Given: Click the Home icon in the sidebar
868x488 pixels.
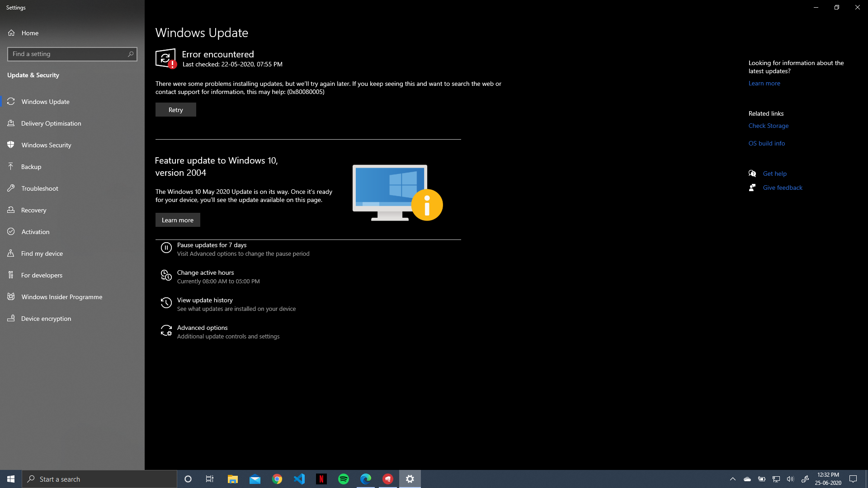Looking at the screenshot, I should point(11,33).
